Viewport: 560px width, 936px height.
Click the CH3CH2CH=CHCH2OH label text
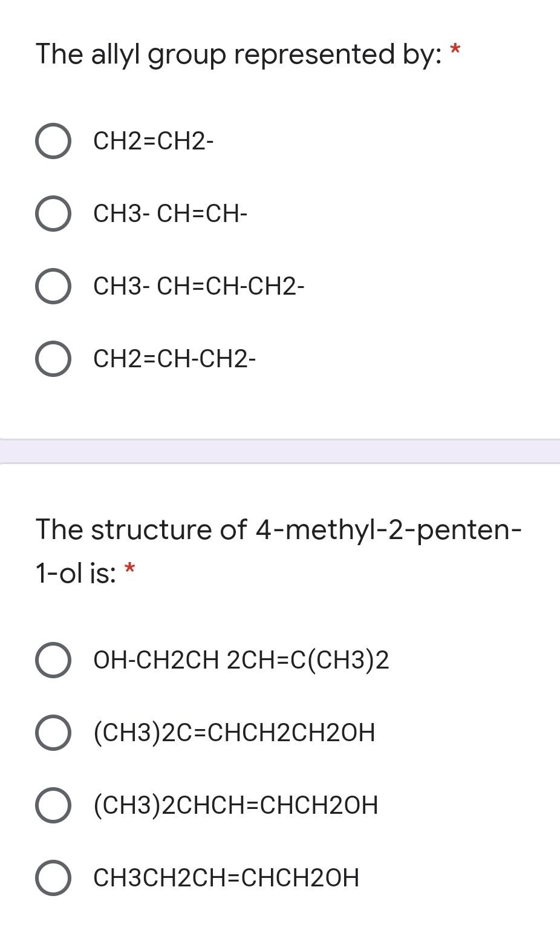tap(227, 877)
